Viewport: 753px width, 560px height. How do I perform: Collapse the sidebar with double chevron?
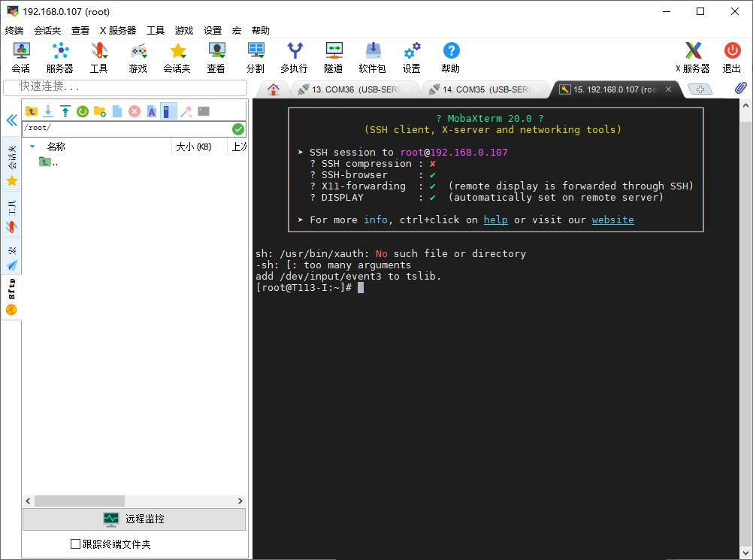(11, 120)
